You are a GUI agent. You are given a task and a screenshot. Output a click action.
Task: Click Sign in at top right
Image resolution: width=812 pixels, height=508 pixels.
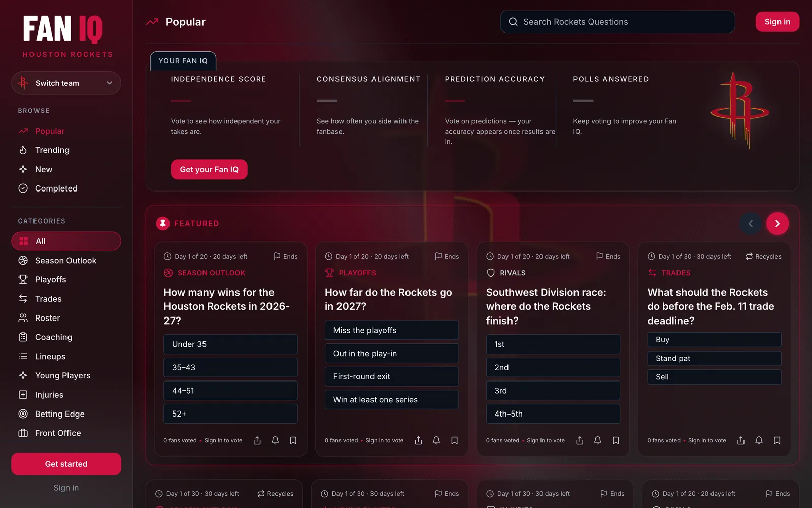[777, 22]
